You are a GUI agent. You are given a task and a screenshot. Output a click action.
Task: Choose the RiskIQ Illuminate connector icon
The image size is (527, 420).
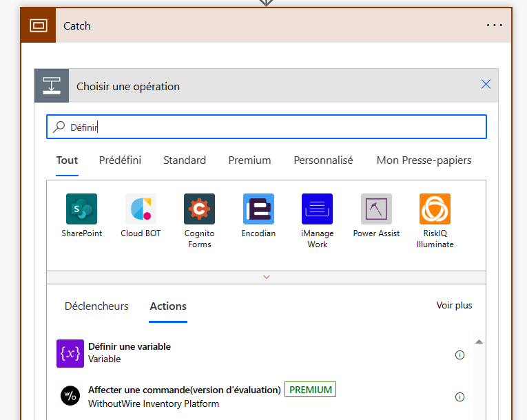[435, 209]
